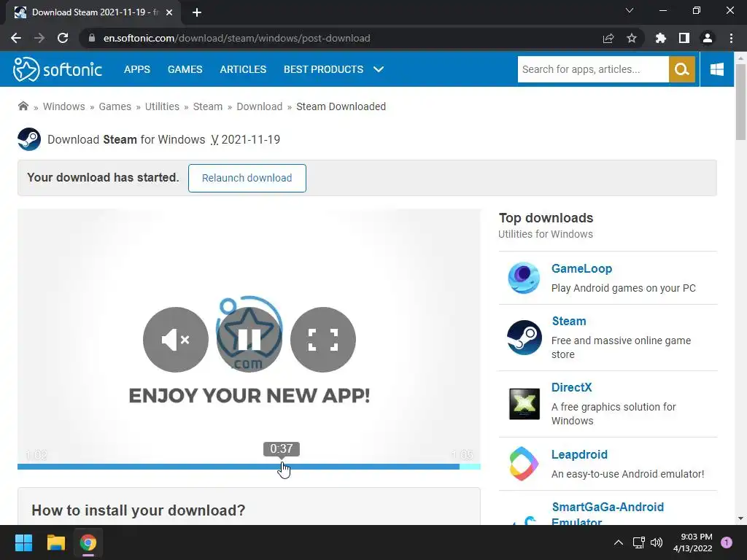The width and height of the screenshot is (747, 560).
Task: Open Chrome tab search dropdown arrow
Action: (630, 10)
